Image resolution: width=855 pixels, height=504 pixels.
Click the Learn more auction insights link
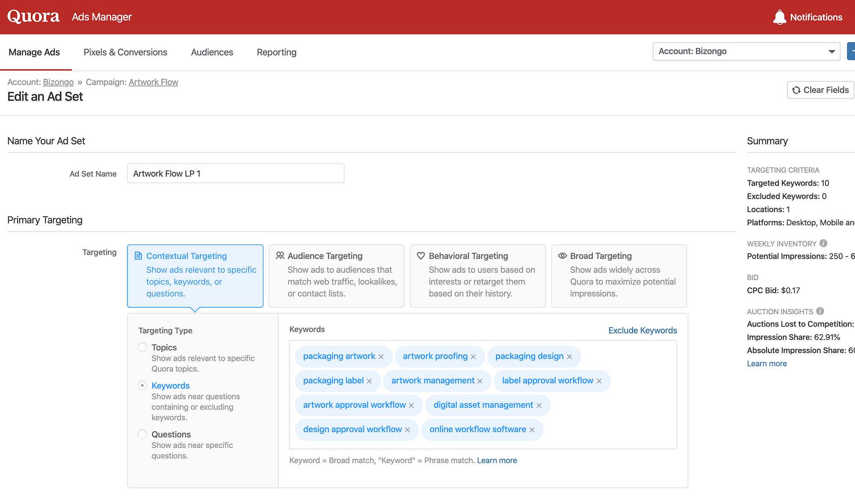[766, 364]
